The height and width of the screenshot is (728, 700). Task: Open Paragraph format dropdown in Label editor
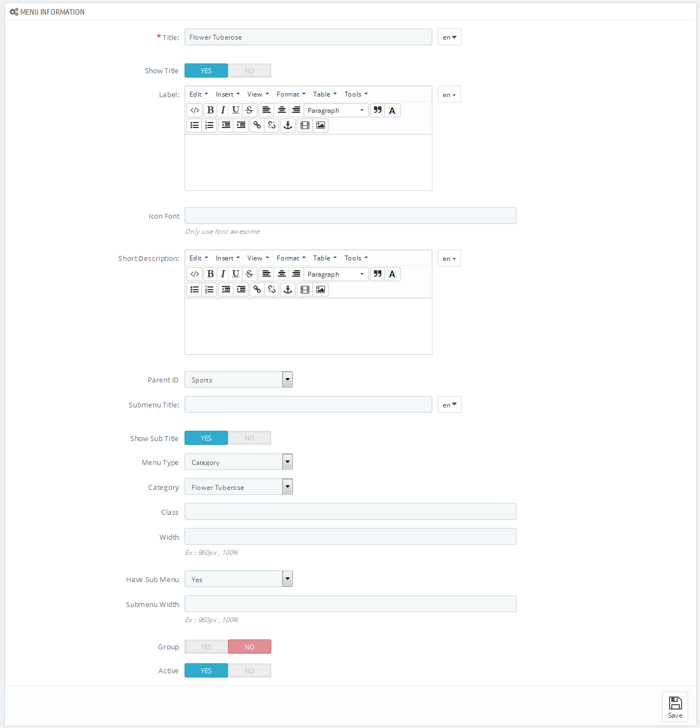[x=336, y=110]
